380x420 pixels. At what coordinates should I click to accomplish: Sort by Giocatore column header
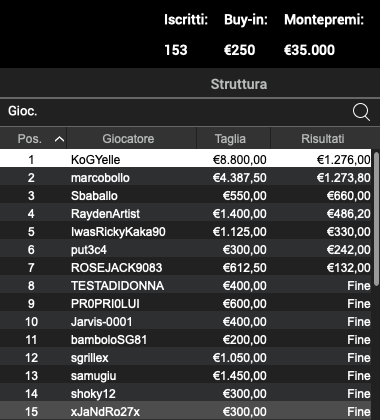128,139
